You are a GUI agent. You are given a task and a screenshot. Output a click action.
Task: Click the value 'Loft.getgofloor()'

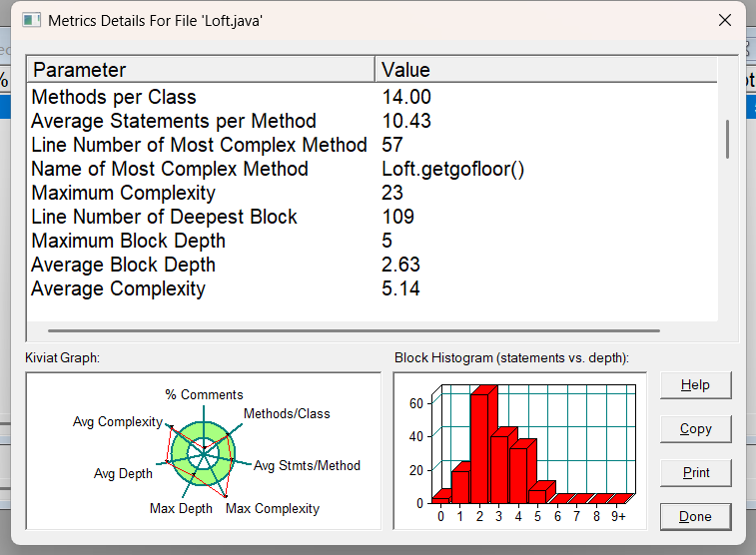click(452, 169)
